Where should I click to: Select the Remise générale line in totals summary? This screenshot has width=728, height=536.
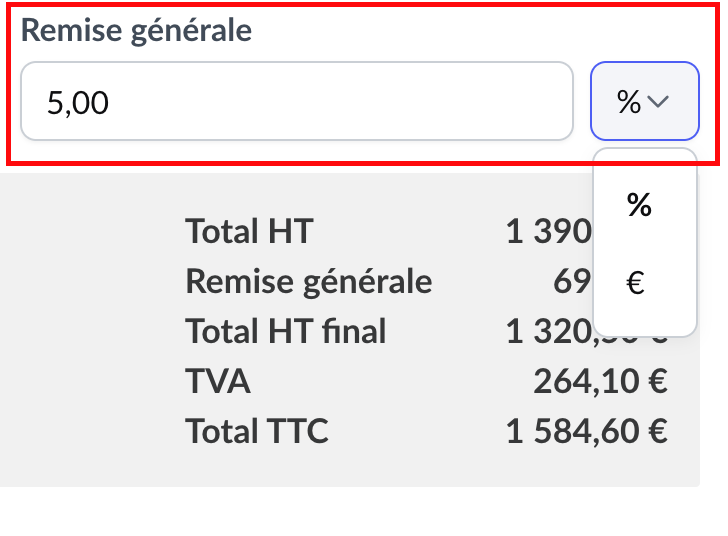coord(308,282)
